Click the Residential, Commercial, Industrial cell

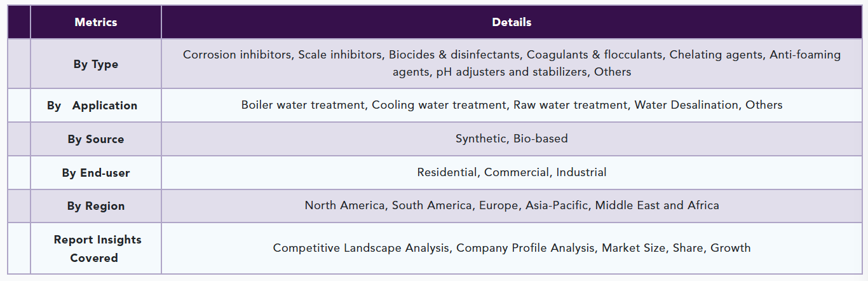click(x=512, y=173)
